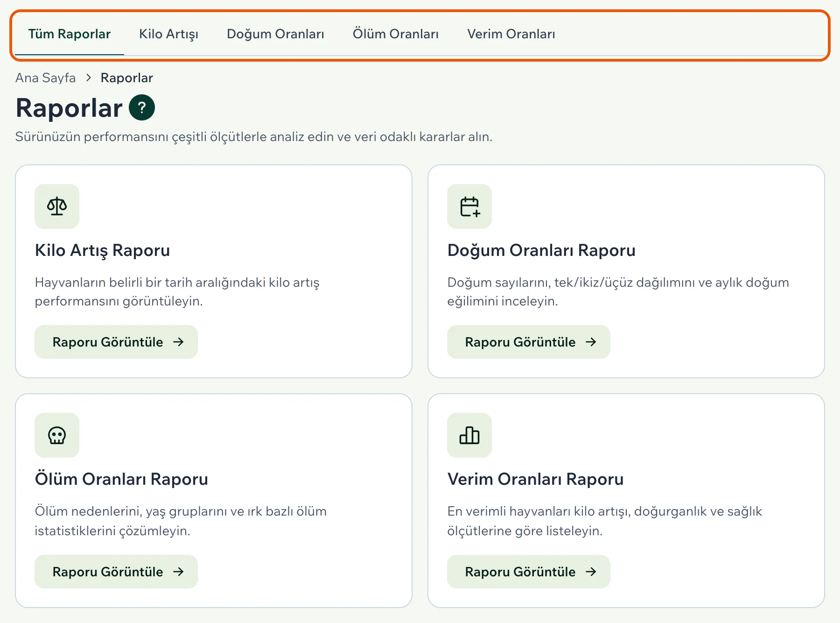Click the arrow on Doğum Oranları's Raporu Görüntüle button
840x623 pixels.
[x=591, y=342]
